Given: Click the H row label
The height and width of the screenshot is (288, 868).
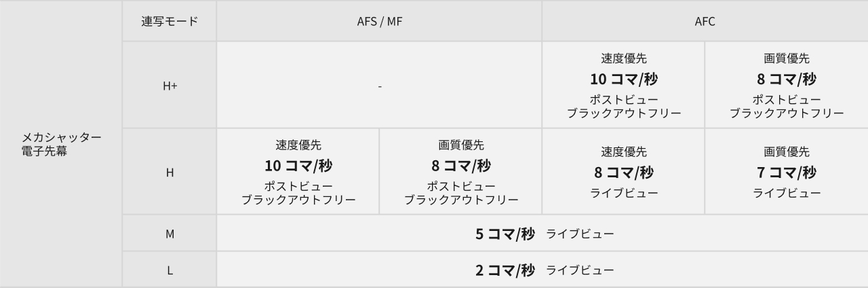Looking at the screenshot, I should pos(170,173).
